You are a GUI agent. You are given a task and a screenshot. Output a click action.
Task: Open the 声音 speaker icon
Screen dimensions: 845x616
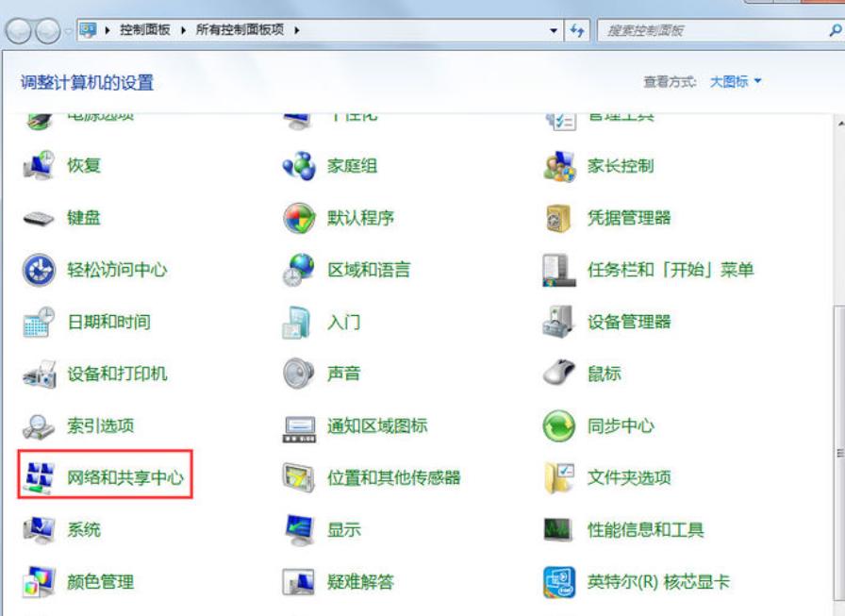299,374
